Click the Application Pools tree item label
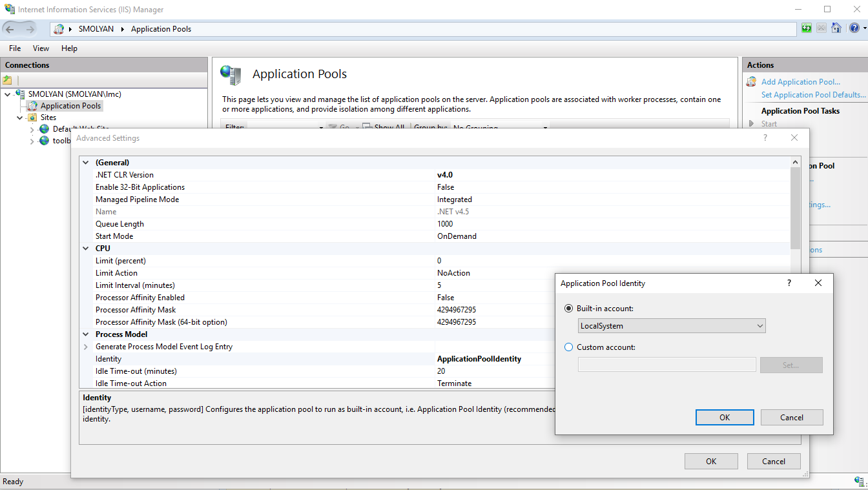Screen dimensions: 868x490 pyautogui.click(x=70, y=106)
